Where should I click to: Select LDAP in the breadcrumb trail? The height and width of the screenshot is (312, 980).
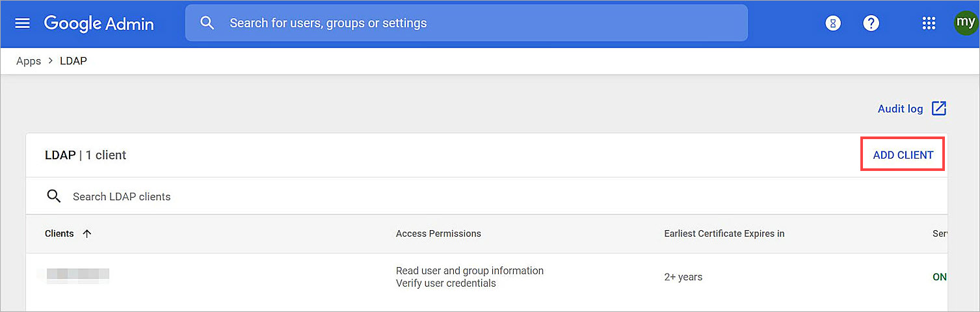73,61
